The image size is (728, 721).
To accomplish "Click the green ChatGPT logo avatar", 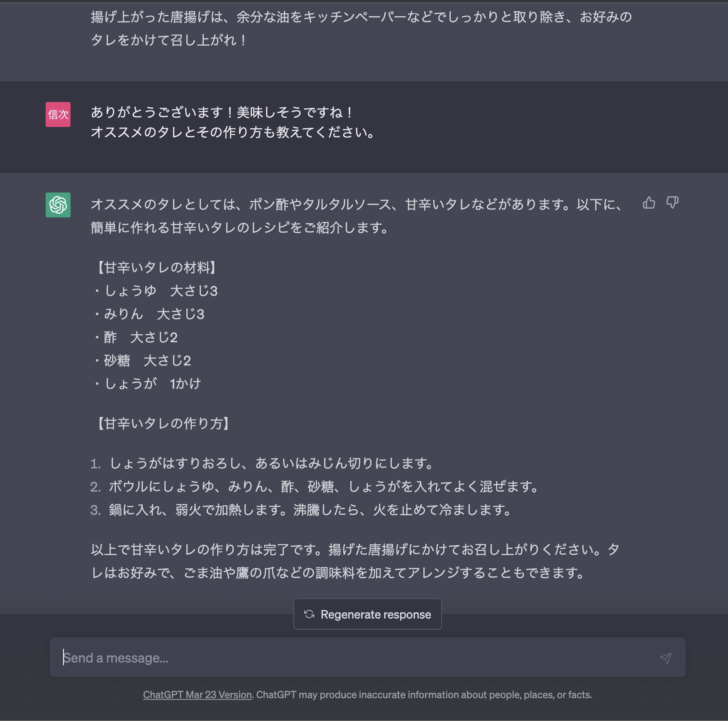I will coord(58,205).
